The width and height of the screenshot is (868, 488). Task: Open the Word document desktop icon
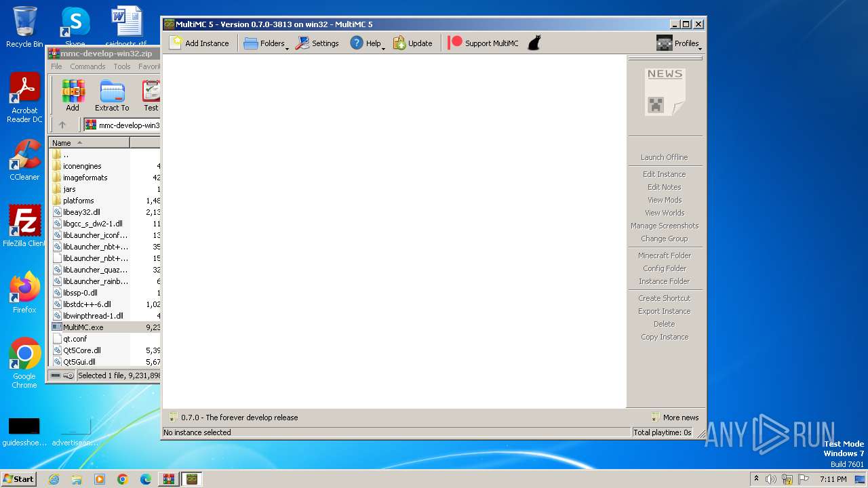(126, 27)
